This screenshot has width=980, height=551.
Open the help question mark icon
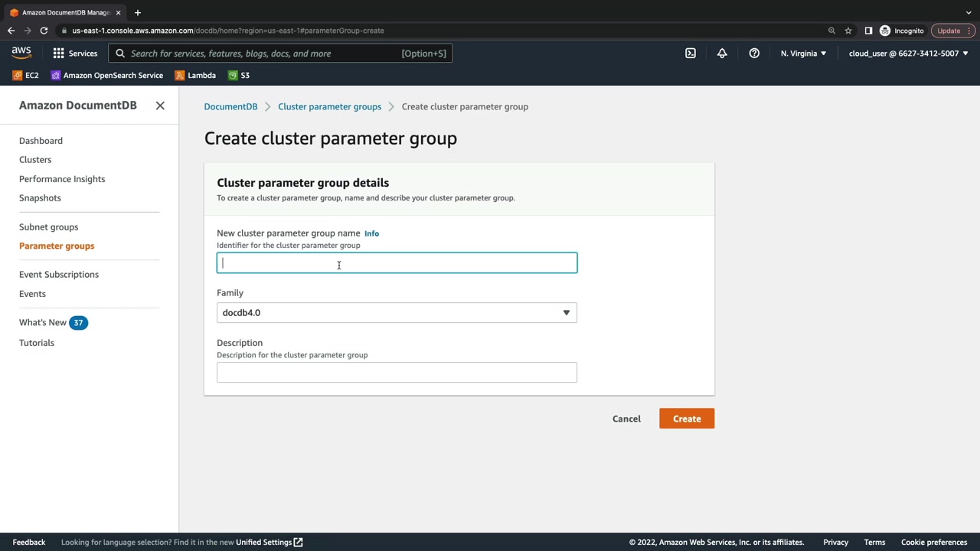tap(754, 54)
